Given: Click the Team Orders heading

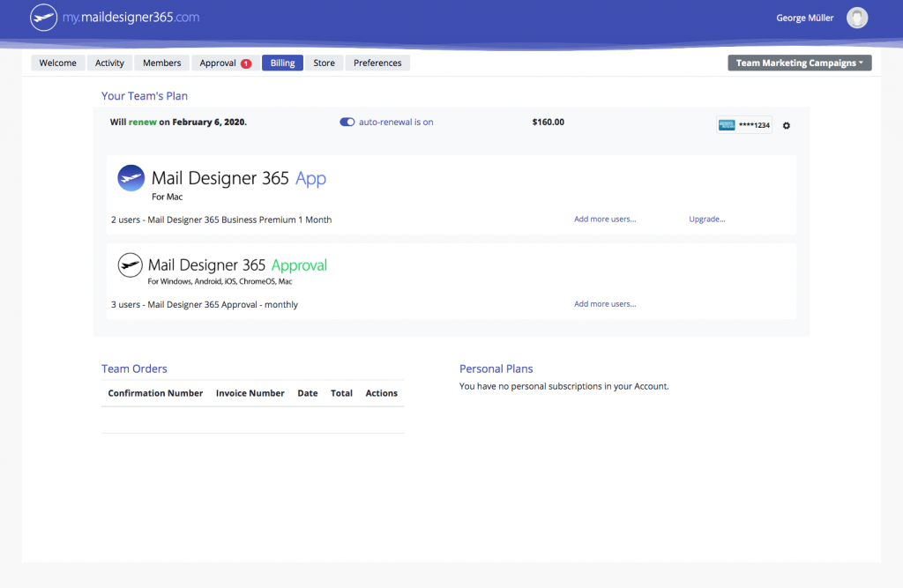Looking at the screenshot, I should [x=134, y=368].
